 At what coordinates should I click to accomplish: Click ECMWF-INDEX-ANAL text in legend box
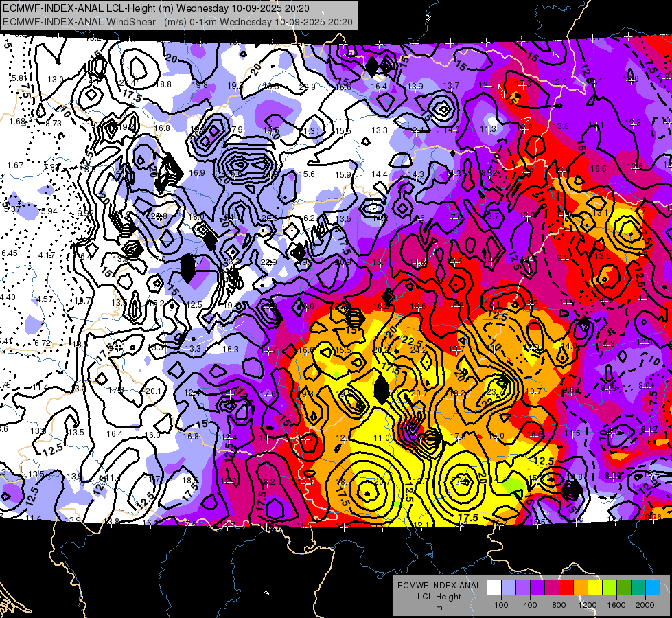pyautogui.click(x=439, y=586)
